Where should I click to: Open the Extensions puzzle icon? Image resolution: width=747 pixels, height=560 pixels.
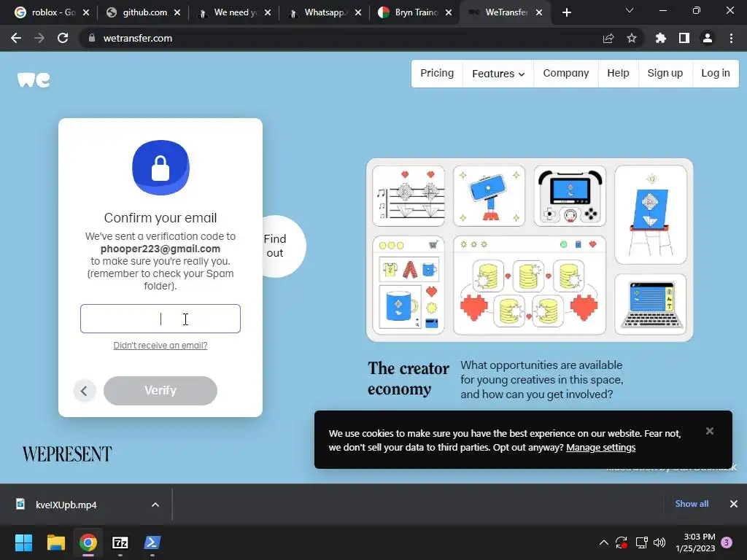pos(660,38)
